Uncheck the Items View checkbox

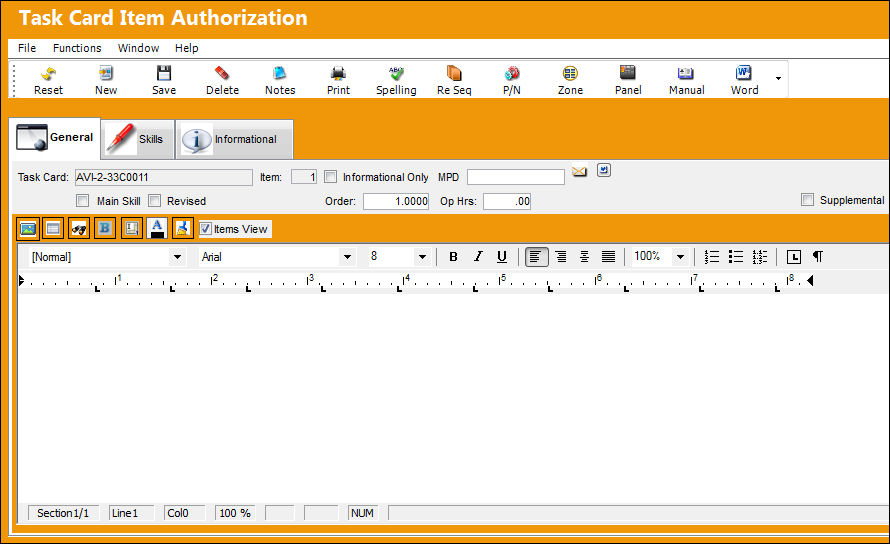205,229
